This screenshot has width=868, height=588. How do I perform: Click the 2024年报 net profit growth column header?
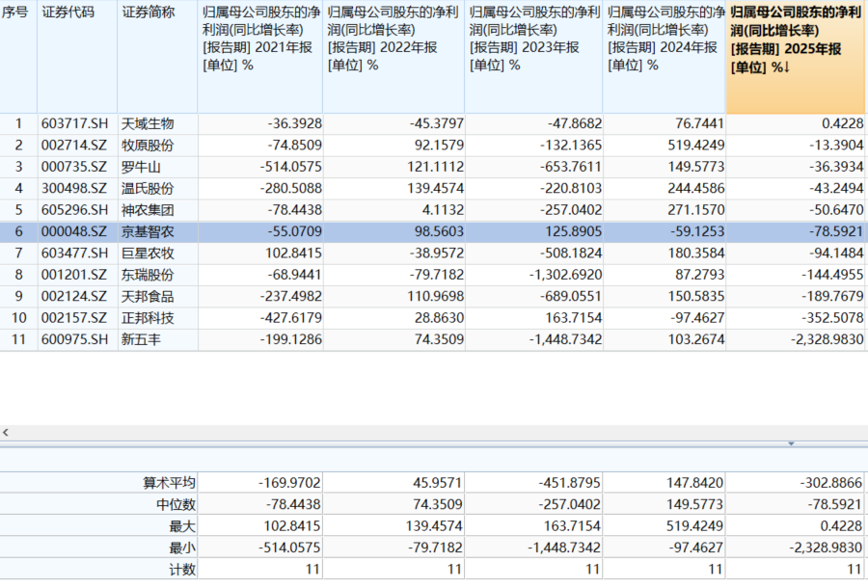(665, 57)
